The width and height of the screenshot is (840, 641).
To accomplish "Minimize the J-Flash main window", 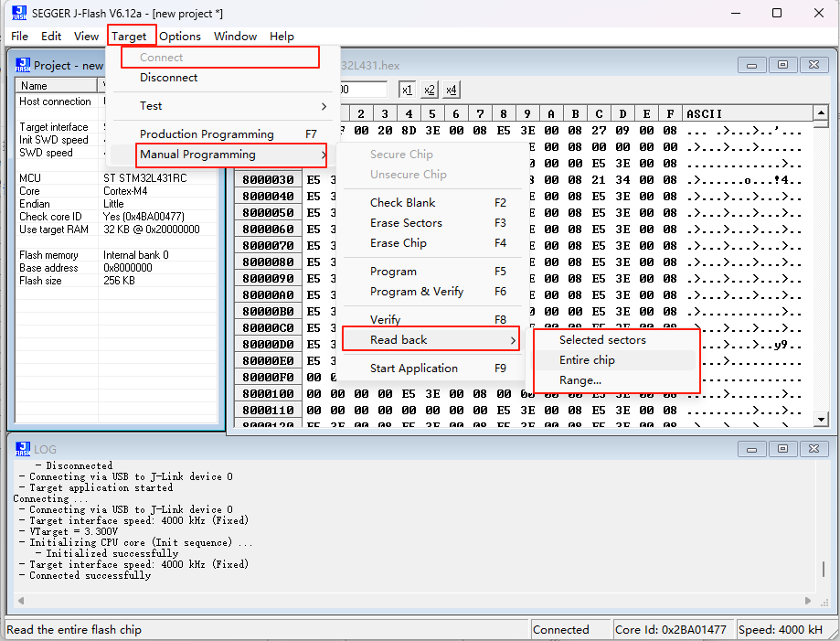I will coord(736,13).
